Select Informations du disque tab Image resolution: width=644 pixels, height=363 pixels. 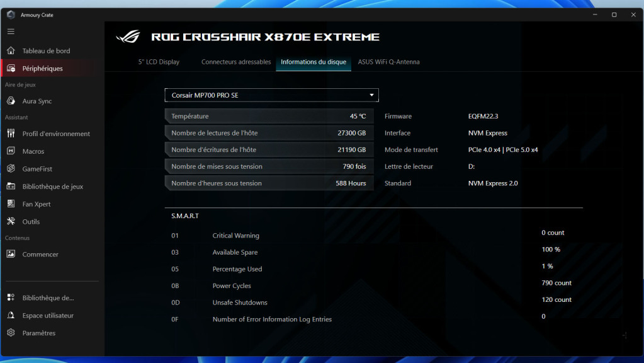tap(314, 62)
